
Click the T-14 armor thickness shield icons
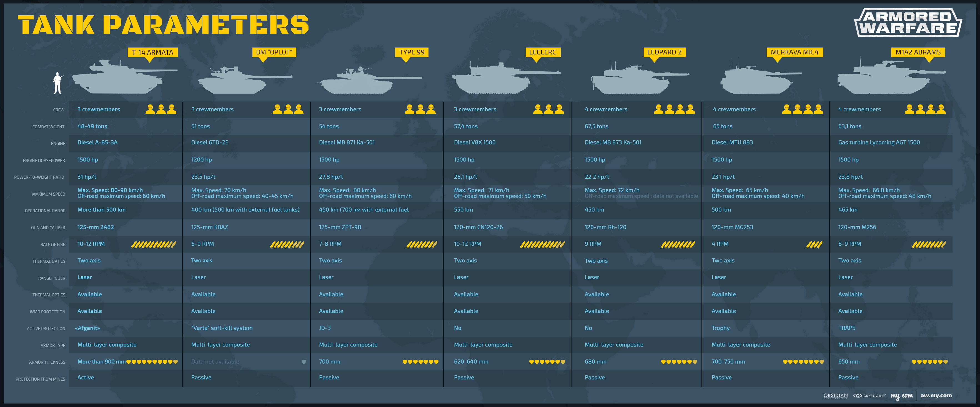pos(152,362)
